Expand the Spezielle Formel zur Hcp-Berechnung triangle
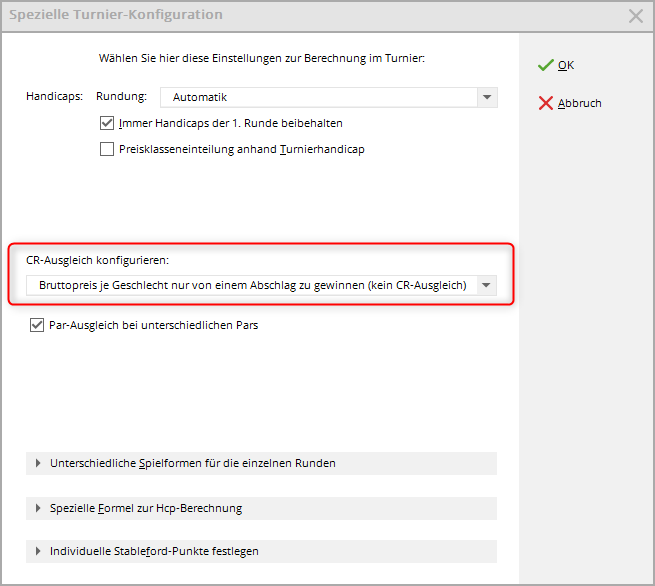This screenshot has height=586, width=655. (38, 508)
